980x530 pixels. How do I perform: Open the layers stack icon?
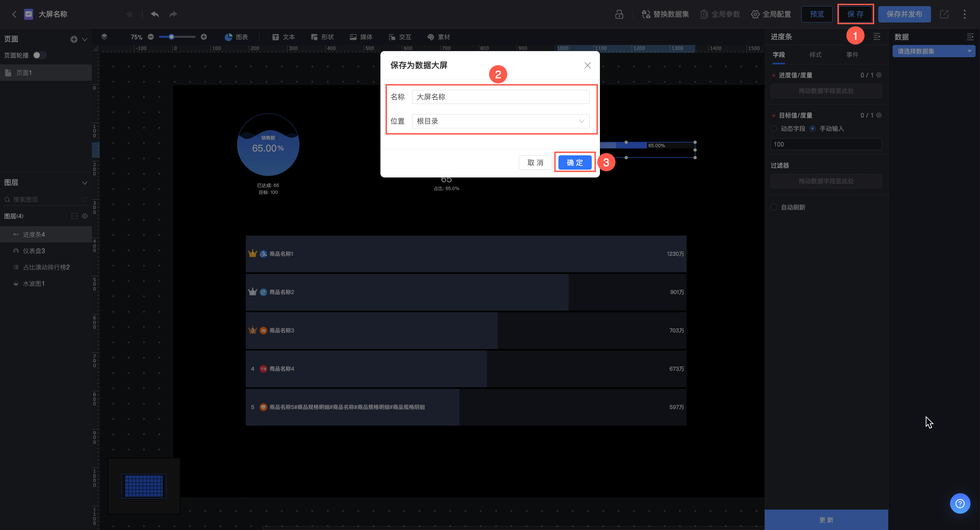(104, 36)
